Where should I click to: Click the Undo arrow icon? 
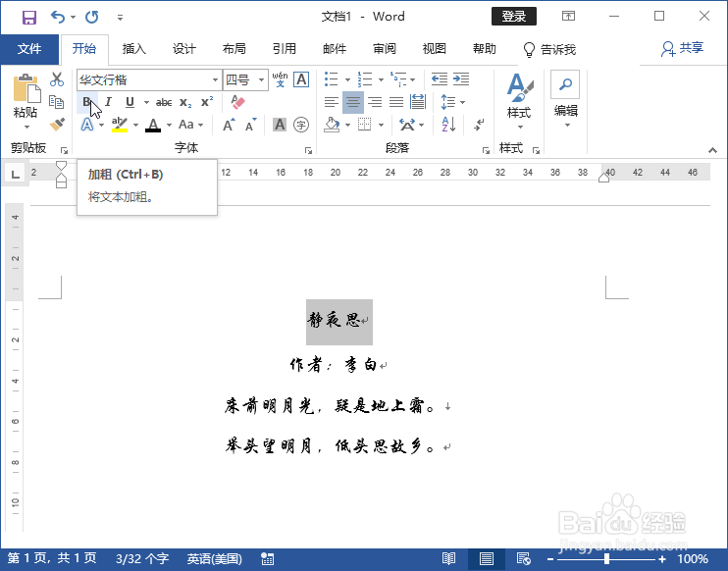[x=58, y=18]
